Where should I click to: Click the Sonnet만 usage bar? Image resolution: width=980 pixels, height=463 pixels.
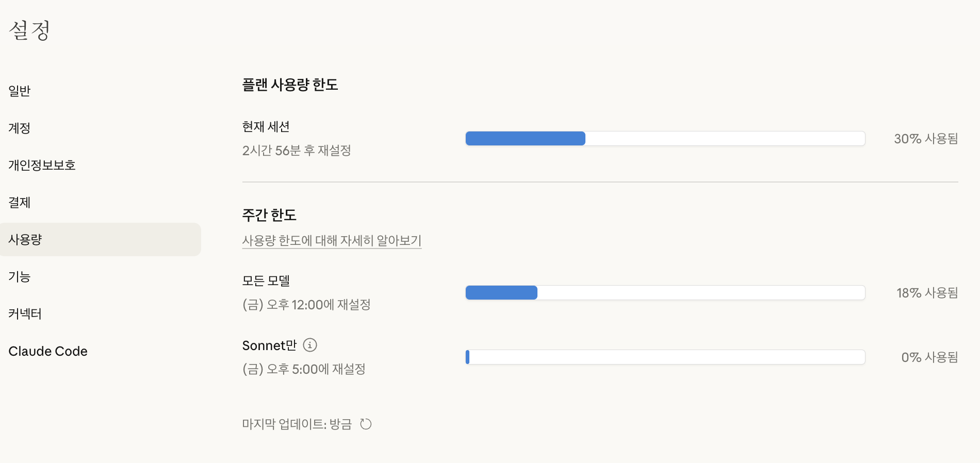coord(665,357)
